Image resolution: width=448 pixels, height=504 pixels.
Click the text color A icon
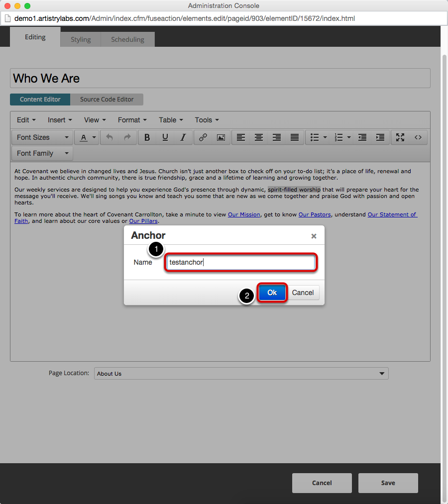point(84,137)
